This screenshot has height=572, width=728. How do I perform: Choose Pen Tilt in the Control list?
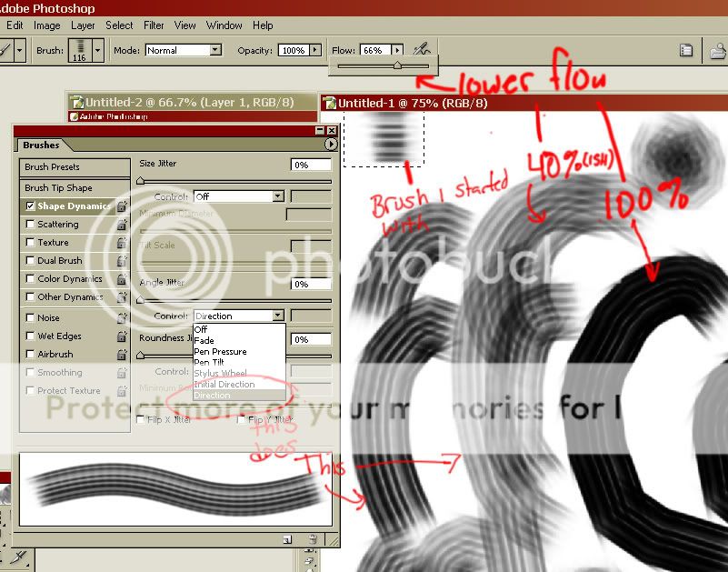[239, 363]
